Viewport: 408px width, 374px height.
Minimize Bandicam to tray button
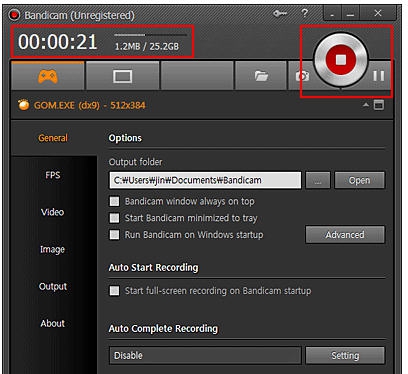point(332,14)
